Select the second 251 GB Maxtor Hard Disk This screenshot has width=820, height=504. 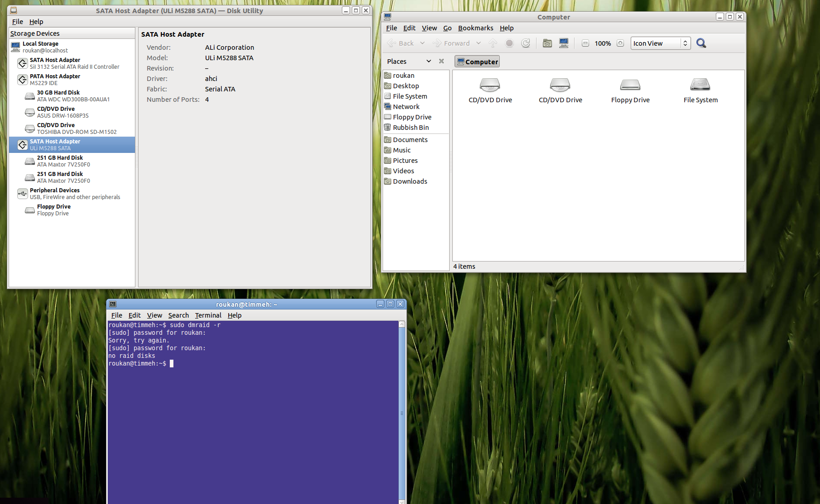click(72, 177)
